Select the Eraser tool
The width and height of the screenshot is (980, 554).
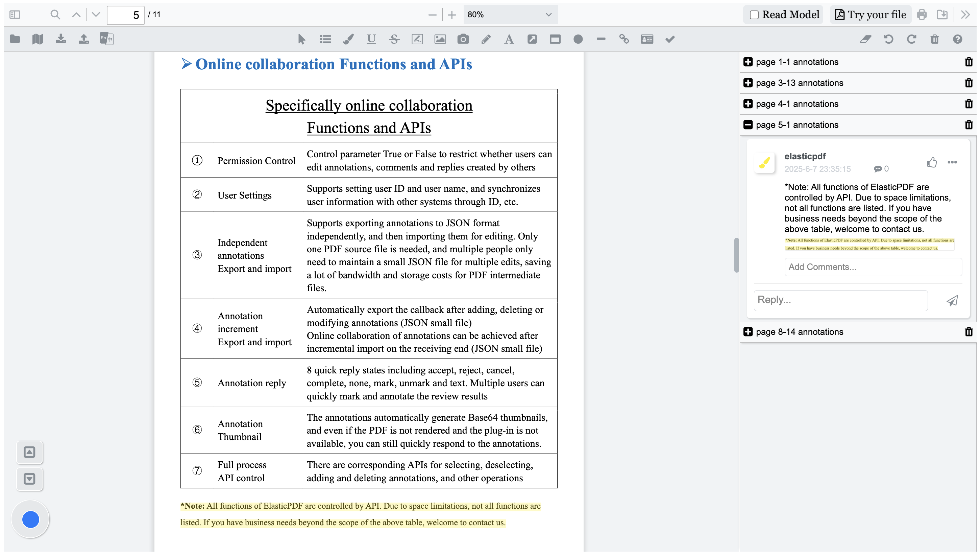[866, 39]
